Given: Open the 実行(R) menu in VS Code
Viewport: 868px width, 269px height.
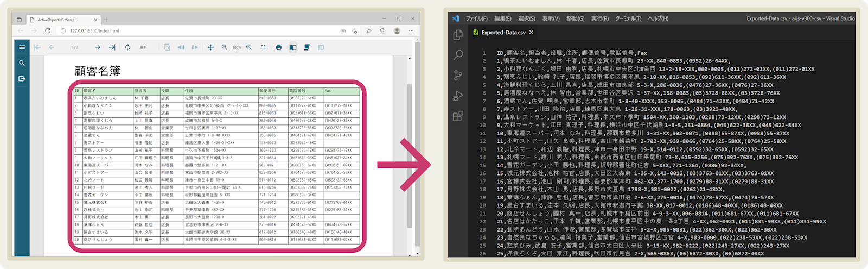Looking at the screenshot, I should point(600,18).
